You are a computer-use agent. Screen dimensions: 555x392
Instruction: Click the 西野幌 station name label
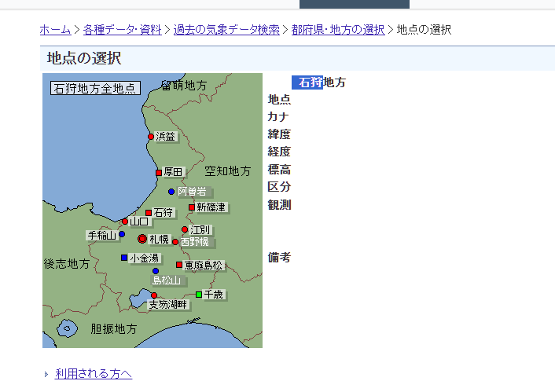pyautogui.click(x=195, y=242)
